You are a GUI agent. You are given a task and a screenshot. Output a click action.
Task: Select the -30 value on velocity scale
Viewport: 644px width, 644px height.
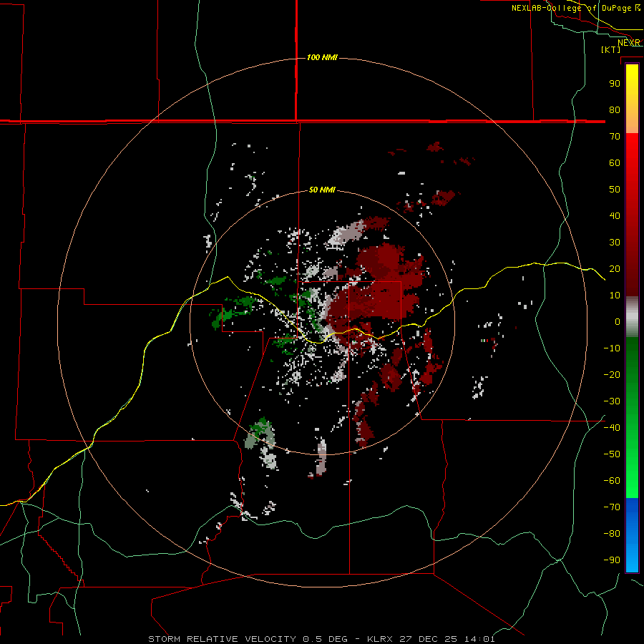click(613, 401)
